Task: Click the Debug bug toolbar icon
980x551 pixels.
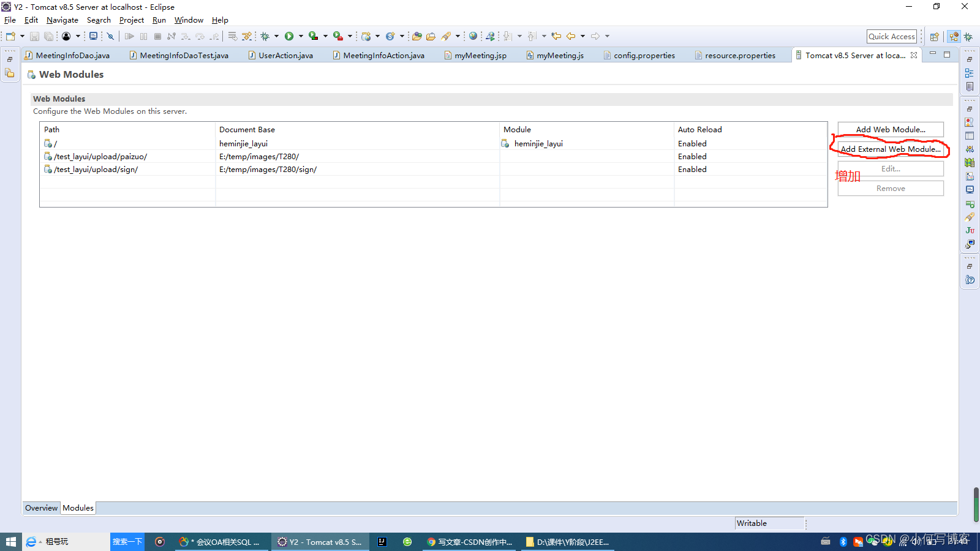Action: (265, 36)
